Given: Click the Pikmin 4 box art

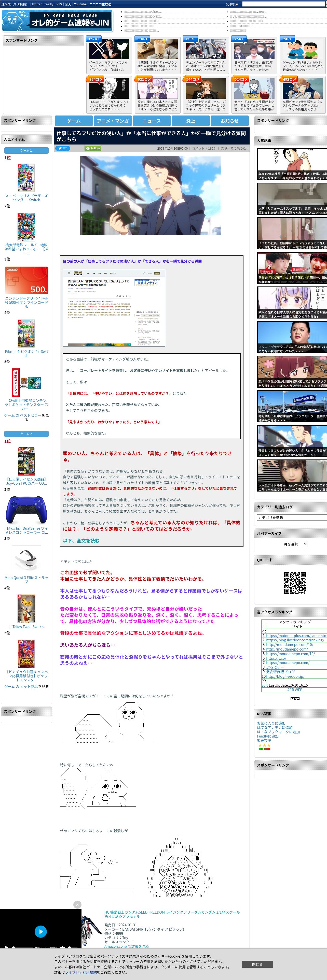Looking at the screenshot, I should [26, 334].
